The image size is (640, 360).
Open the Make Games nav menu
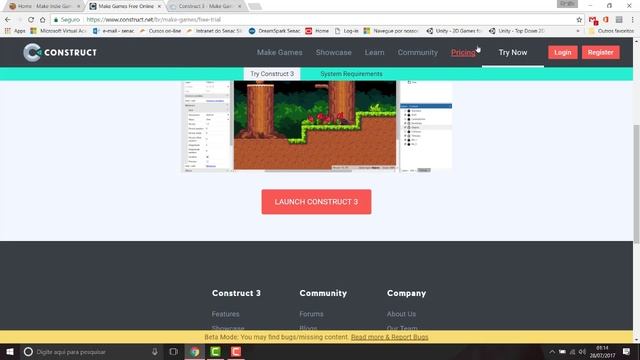click(x=280, y=52)
